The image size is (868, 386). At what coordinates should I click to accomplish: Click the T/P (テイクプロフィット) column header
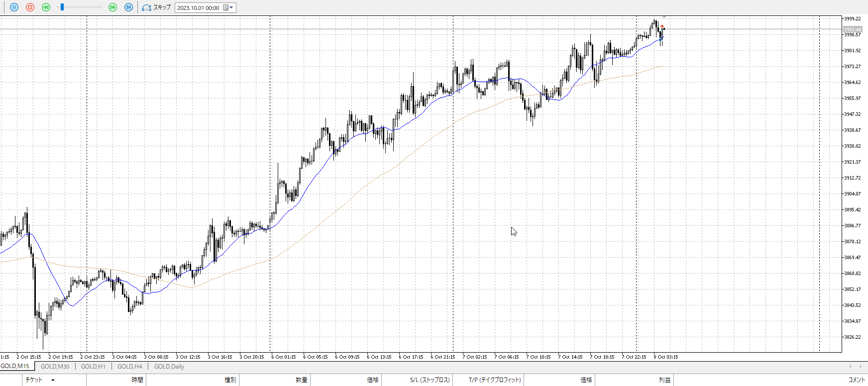pos(494,380)
